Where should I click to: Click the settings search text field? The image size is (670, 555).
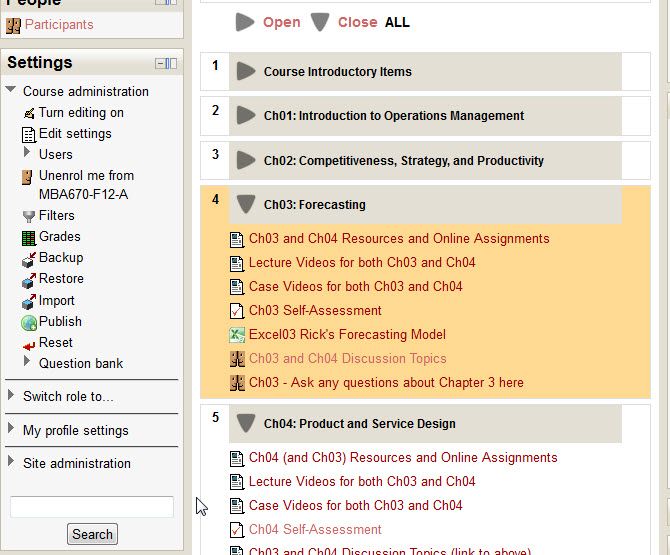pyautogui.click(x=92, y=507)
